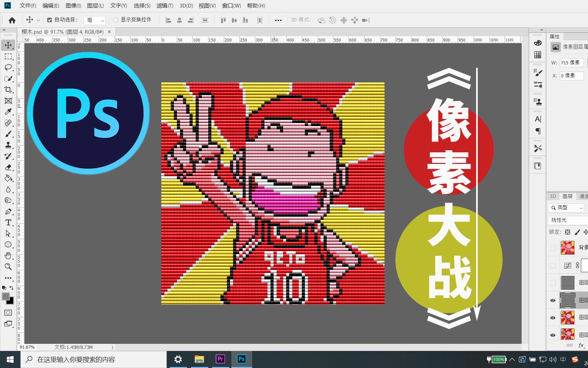
Task: Open the 文件(F) menu
Action: 28,6
